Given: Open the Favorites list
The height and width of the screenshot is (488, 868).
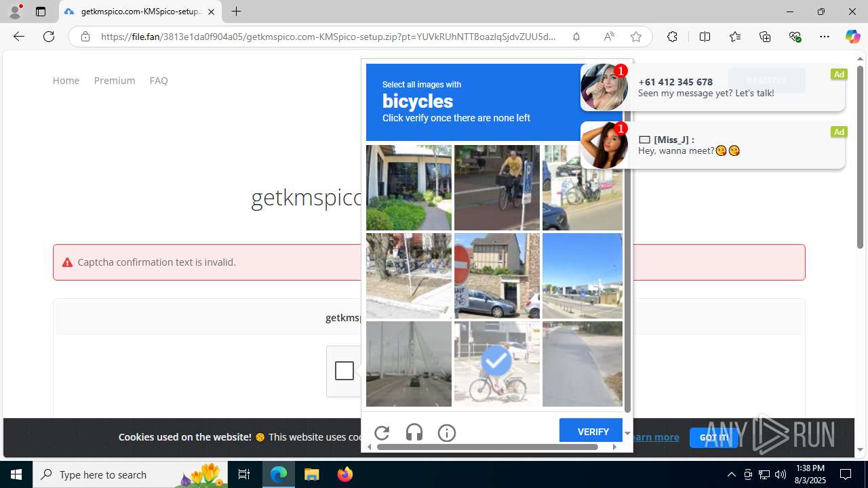Looking at the screenshot, I should (x=735, y=37).
